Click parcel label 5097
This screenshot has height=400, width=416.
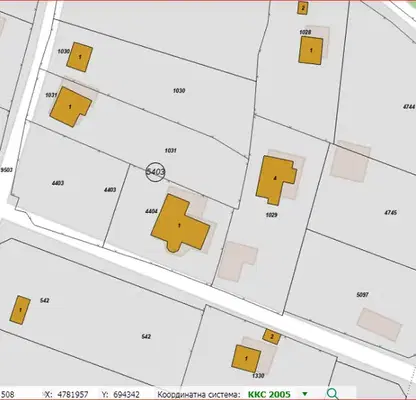[x=362, y=295]
